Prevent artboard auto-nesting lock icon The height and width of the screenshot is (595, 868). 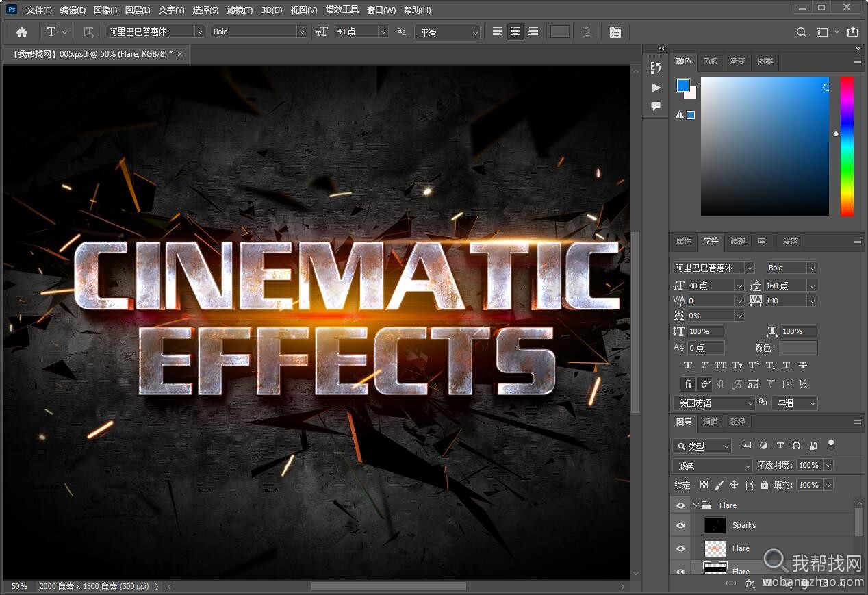(750, 485)
